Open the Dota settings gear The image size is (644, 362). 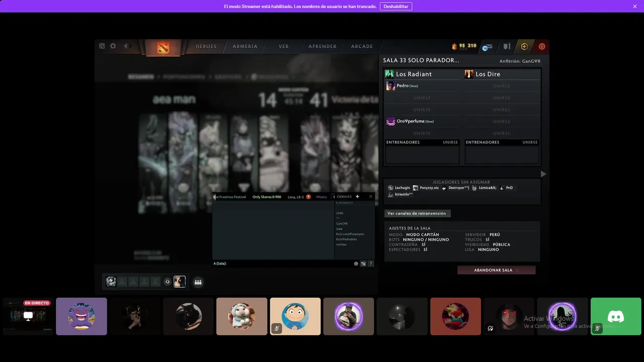point(113,46)
